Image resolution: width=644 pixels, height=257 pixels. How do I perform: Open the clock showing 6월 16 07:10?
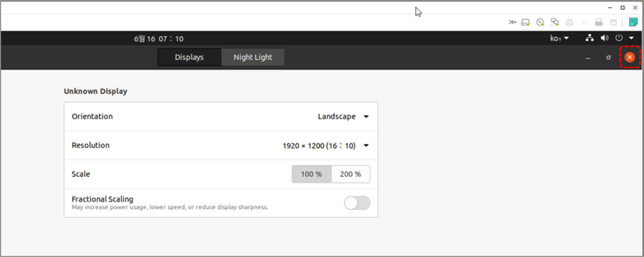click(x=159, y=39)
